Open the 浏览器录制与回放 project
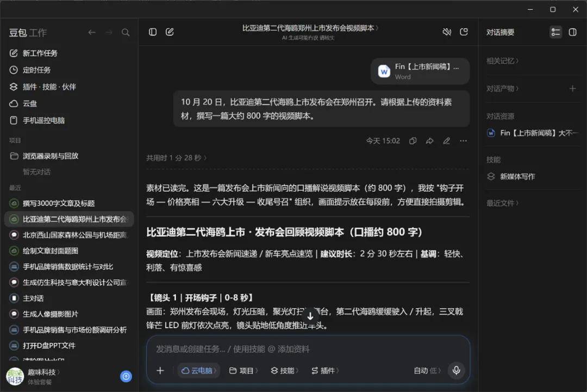Viewport: 587px width, 392px height. coord(69,155)
